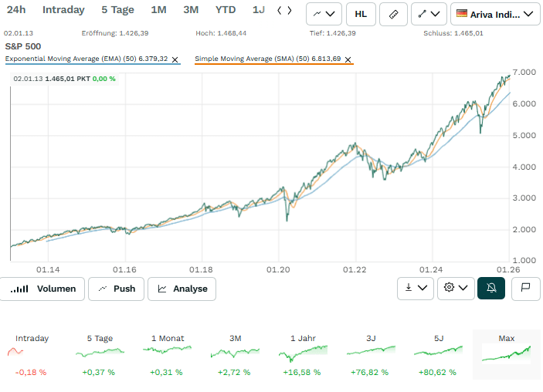Remove the Simple Moving Average indicator
This screenshot has width=543, height=392.
[x=348, y=59]
